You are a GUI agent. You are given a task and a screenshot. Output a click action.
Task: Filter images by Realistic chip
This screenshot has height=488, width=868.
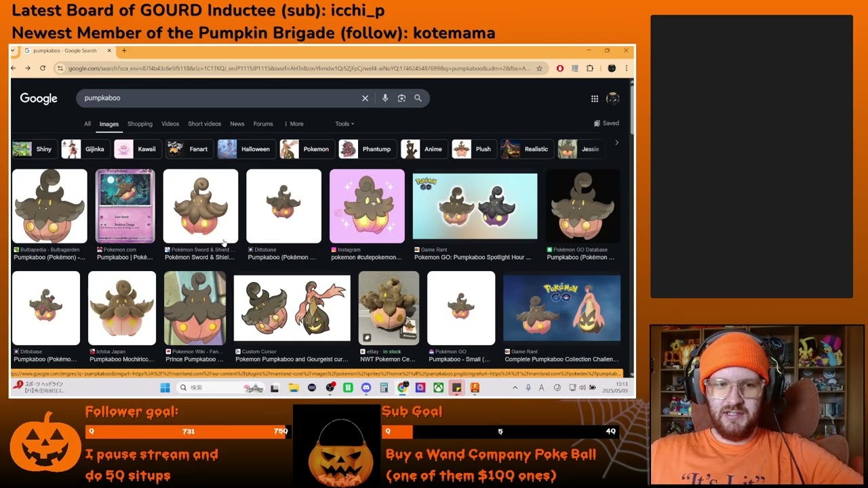(526, 149)
